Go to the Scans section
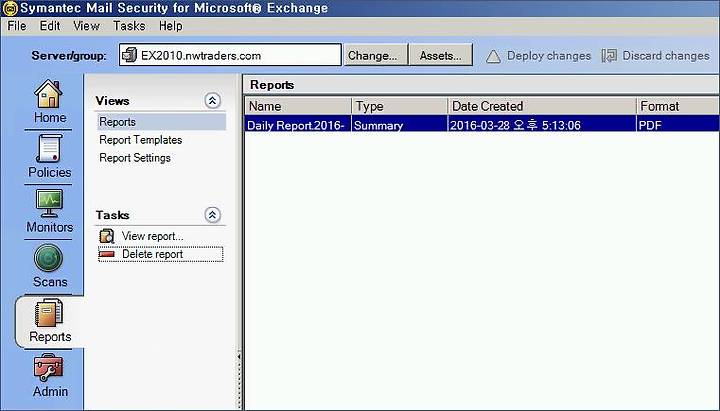This screenshot has height=411, width=720. (50, 266)
